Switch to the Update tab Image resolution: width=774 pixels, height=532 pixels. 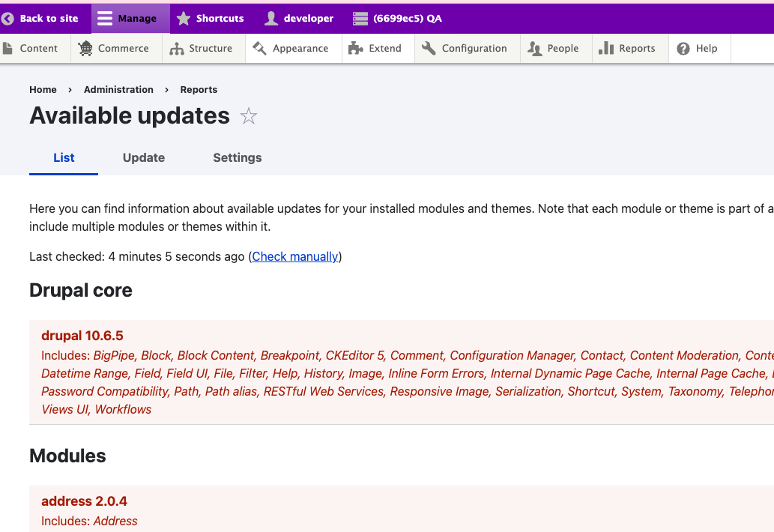point(144,158)
